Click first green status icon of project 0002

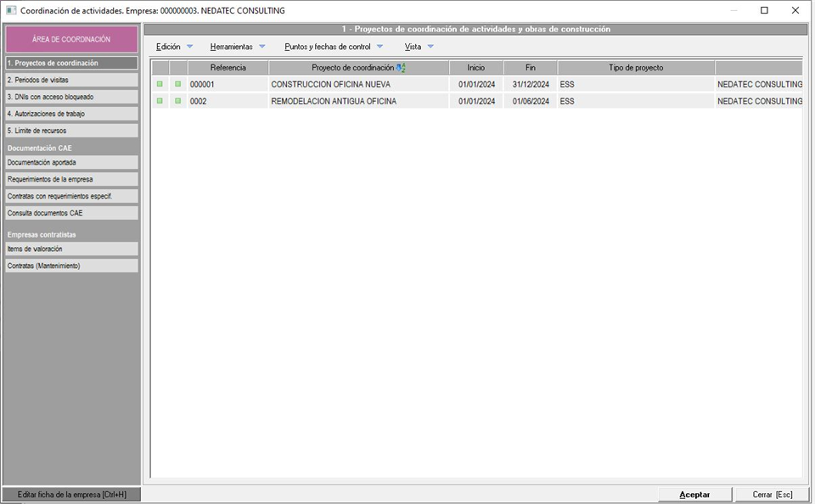tap(160, 101)
